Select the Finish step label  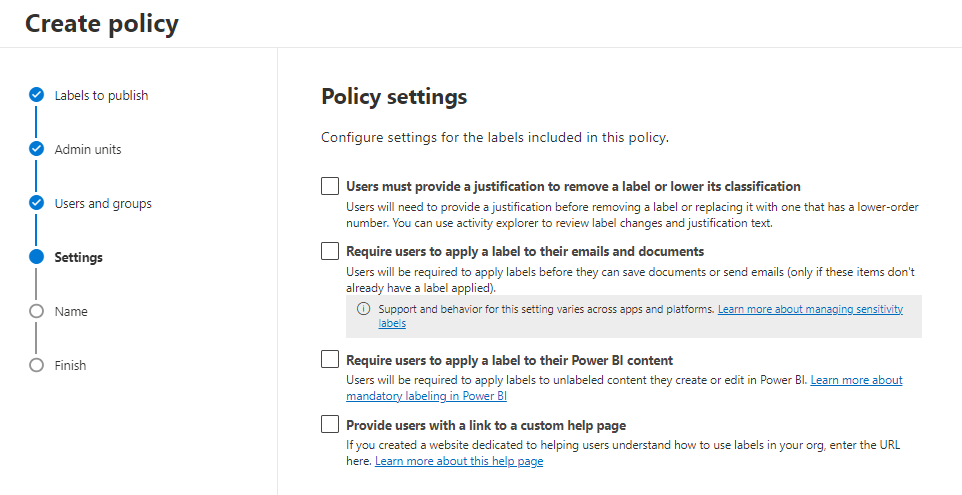[70, 365]
